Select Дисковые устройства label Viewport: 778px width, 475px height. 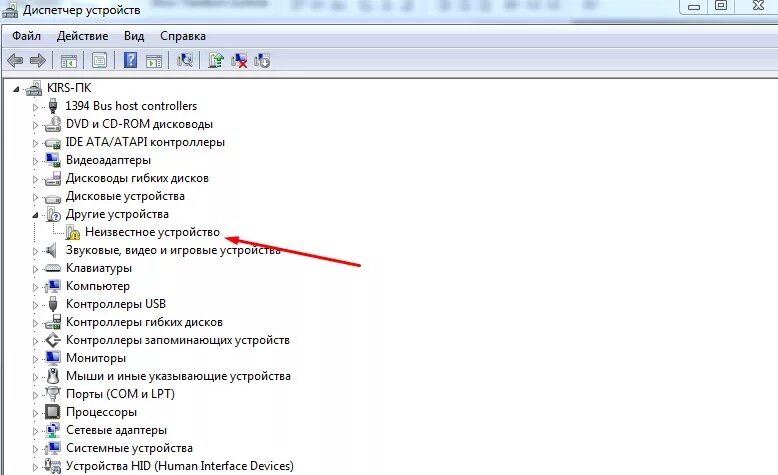[x=125, y=196]
